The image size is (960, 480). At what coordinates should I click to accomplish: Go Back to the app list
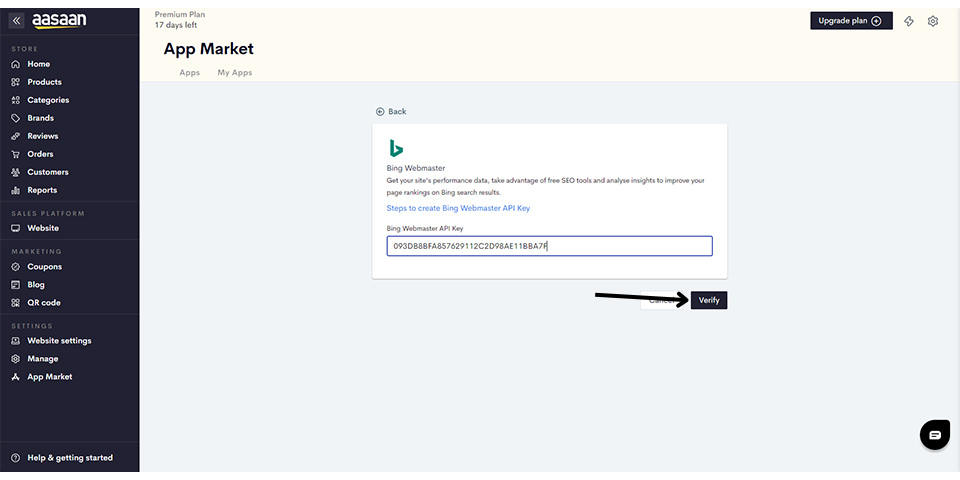(391, 112)
